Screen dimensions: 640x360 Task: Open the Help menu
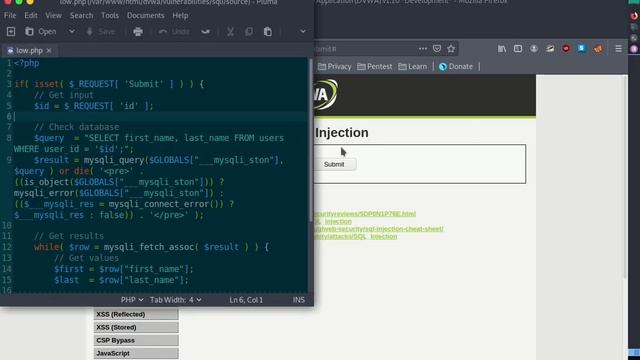click(180, 15)
